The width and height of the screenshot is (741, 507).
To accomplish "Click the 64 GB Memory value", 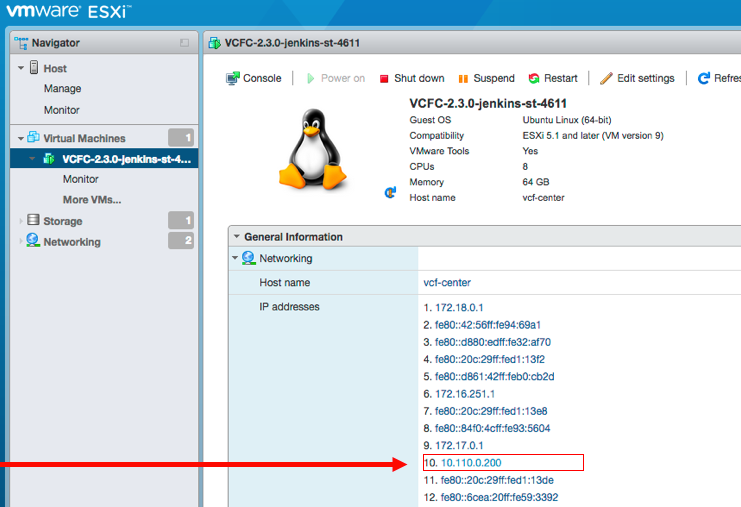I will pyautogui.click(x=536, y=182).
